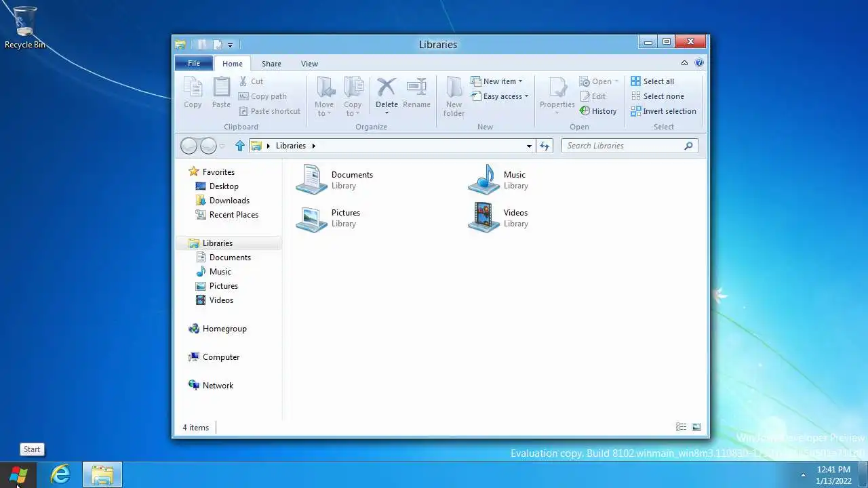The height and width of the screenshot is (488, 868).
Task: Click Invert selection
Action: 663,111
